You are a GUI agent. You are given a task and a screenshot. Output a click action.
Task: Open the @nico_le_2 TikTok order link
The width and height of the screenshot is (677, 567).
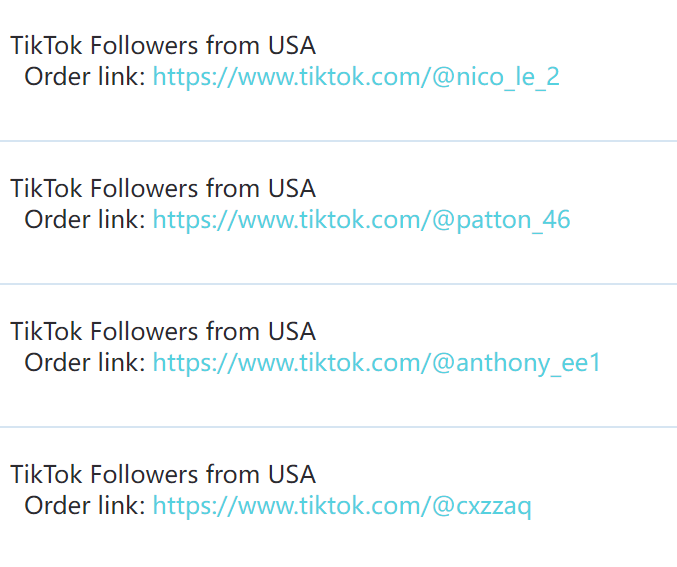click(356, 77)
